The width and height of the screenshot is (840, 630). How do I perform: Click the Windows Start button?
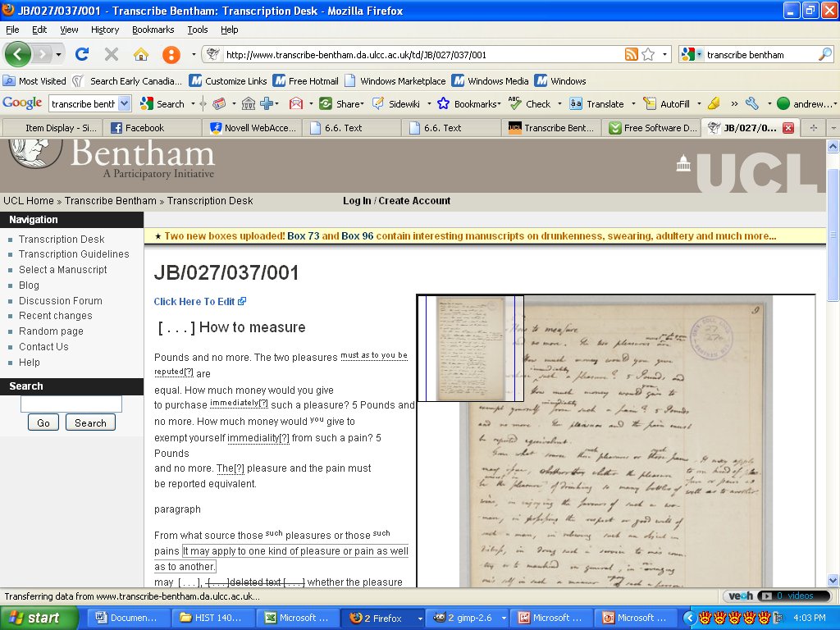33,618
